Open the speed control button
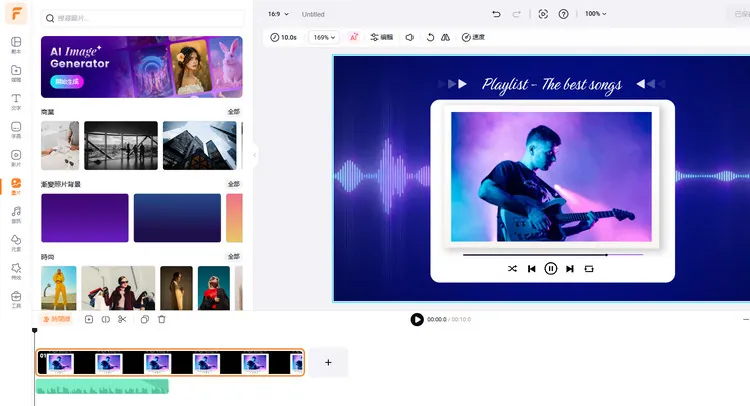 click(473, 37)
